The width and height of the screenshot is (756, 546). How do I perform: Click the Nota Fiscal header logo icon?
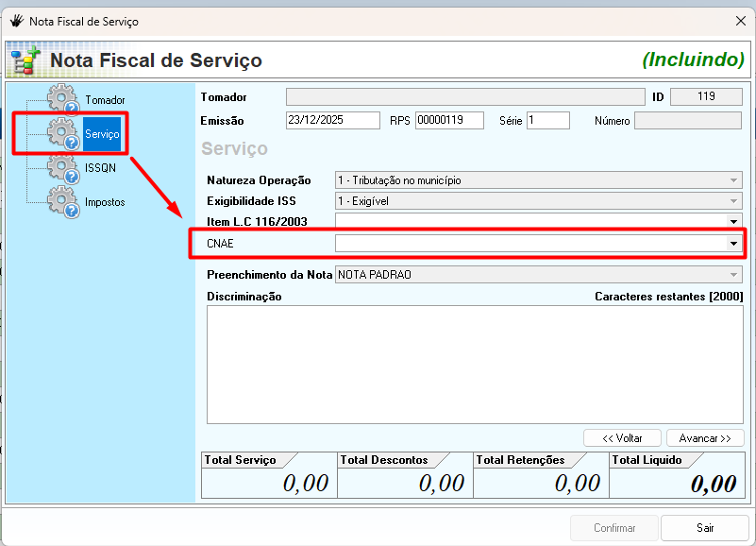pos(25,60)
